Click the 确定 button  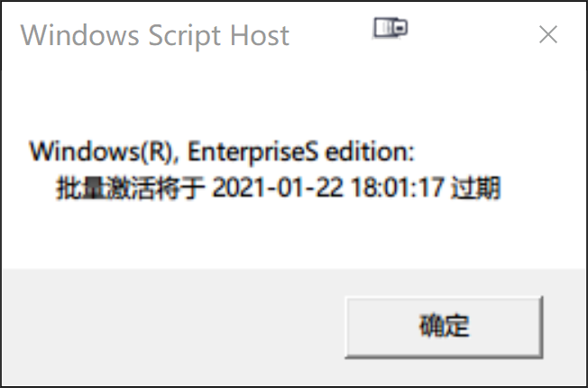coord(444,327)
